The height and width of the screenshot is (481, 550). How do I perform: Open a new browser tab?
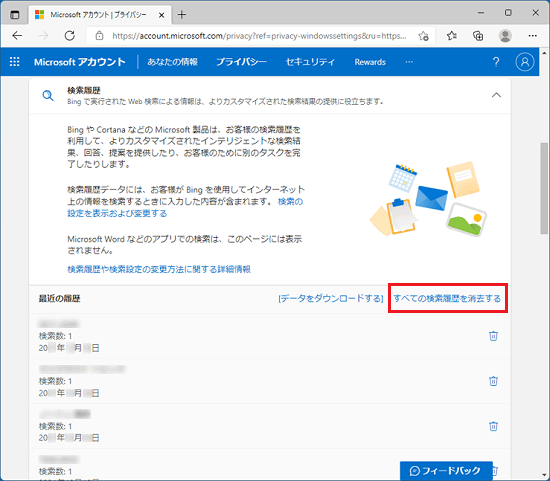click(182, 15)
